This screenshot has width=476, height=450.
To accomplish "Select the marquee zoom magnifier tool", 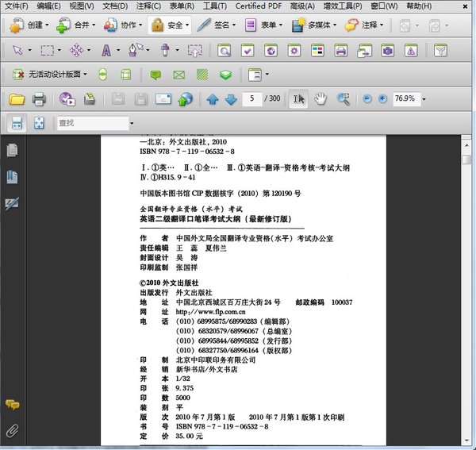I will point(344,99).
